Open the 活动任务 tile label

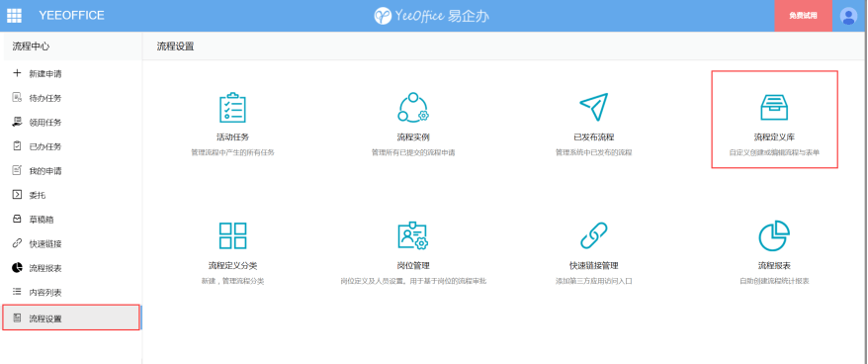(x=232, y=136)
